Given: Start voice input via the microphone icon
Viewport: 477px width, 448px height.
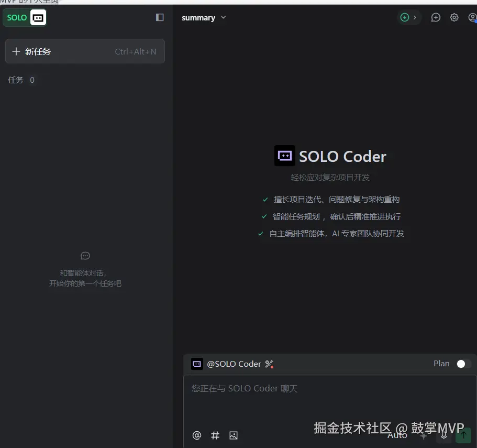Looking at the screenshot, I should (443, 435).
